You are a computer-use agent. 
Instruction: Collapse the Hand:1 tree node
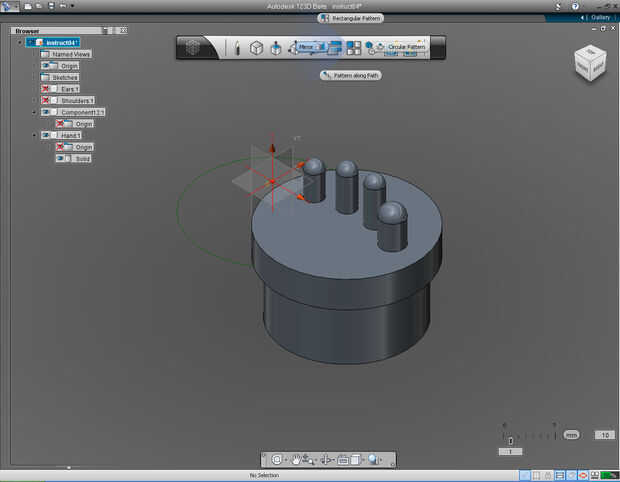[x=35, y=135]
